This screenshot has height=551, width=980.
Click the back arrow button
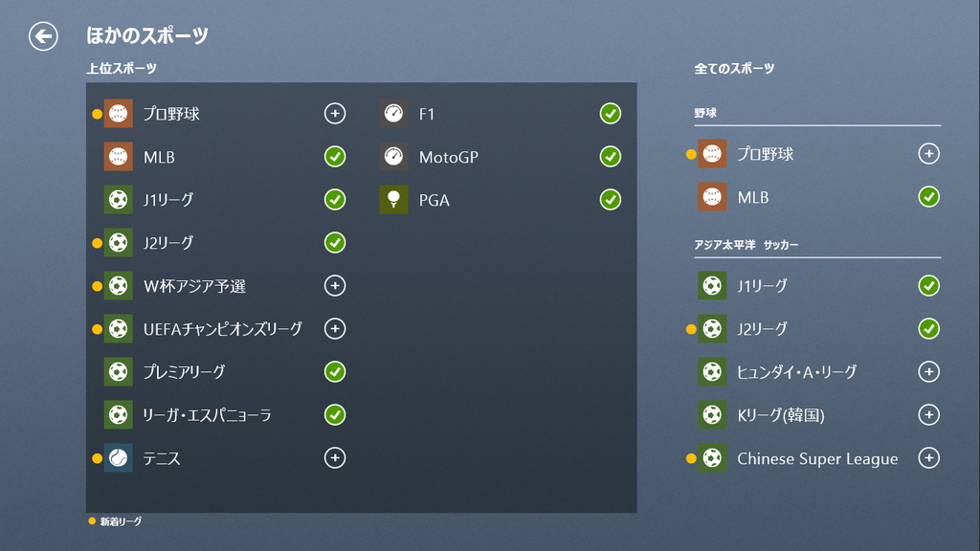tap(43, 36)
